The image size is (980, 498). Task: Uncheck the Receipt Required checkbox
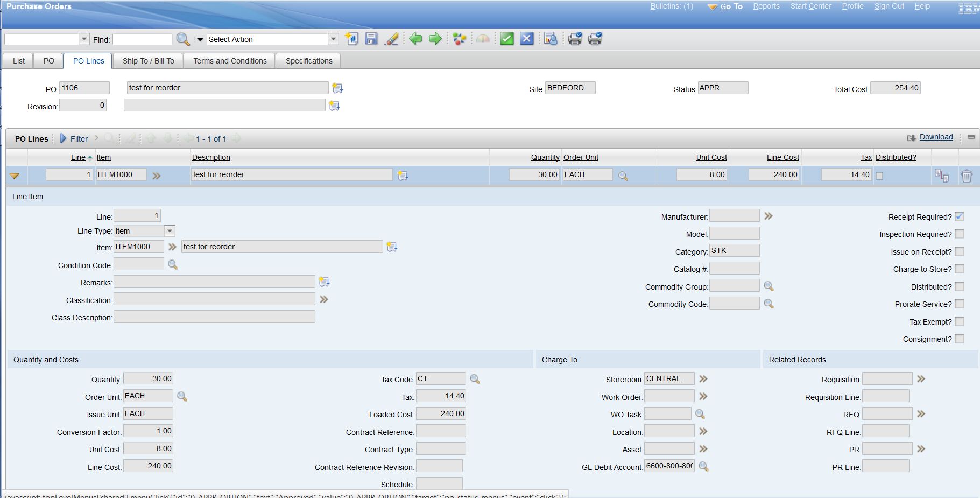point(959,216)
